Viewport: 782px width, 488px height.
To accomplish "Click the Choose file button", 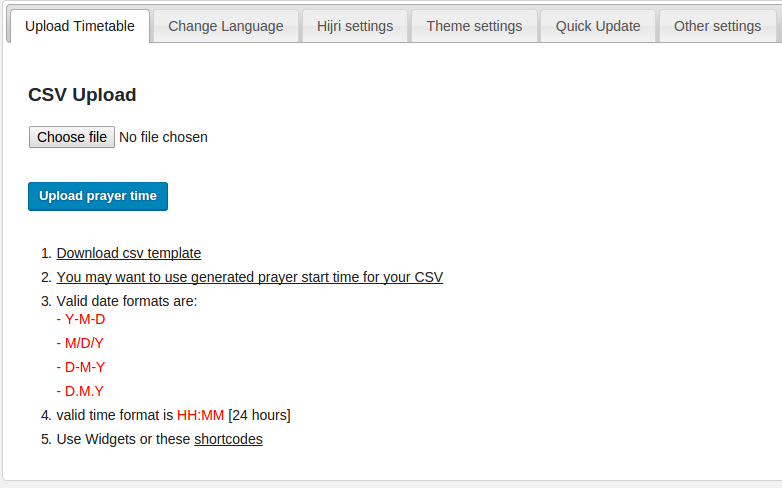I will point(72,137).
